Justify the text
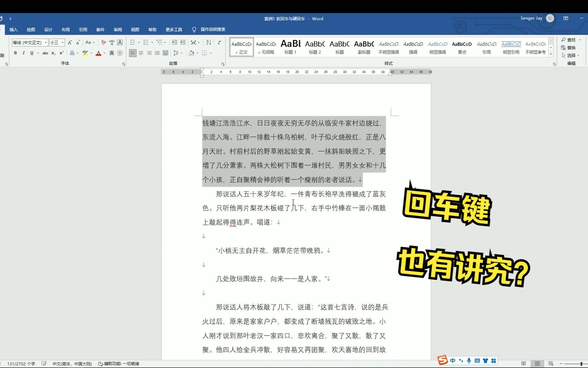588x368 pixels. tap(157, 53)
